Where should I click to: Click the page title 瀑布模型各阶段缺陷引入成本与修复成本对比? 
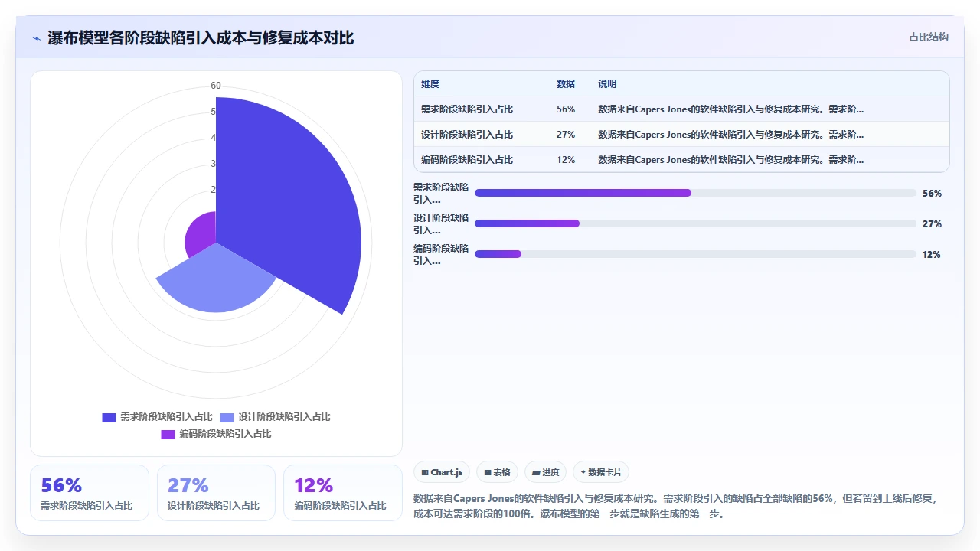[x=201, y=37]
